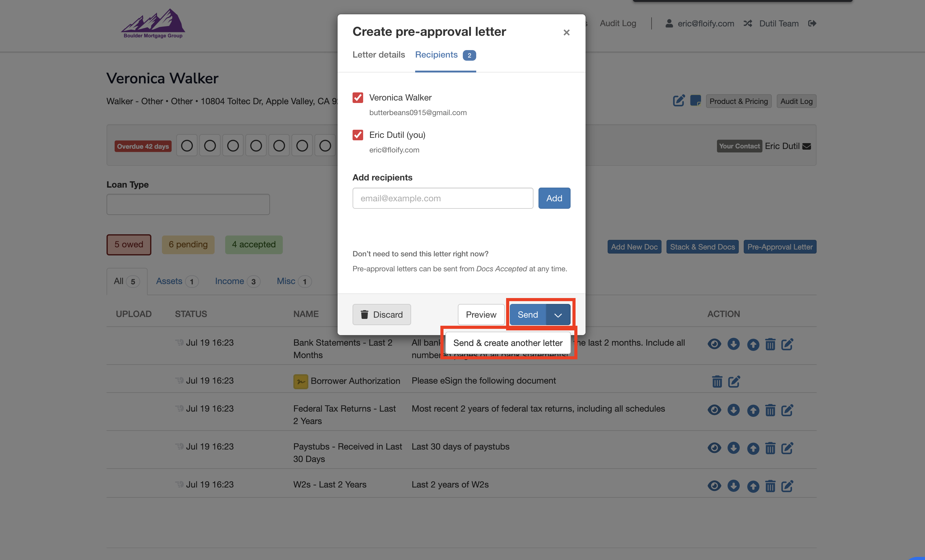Switch to the Letter details tab
The height and width of the screenshot is (560, 925).
tap(378, 55)
